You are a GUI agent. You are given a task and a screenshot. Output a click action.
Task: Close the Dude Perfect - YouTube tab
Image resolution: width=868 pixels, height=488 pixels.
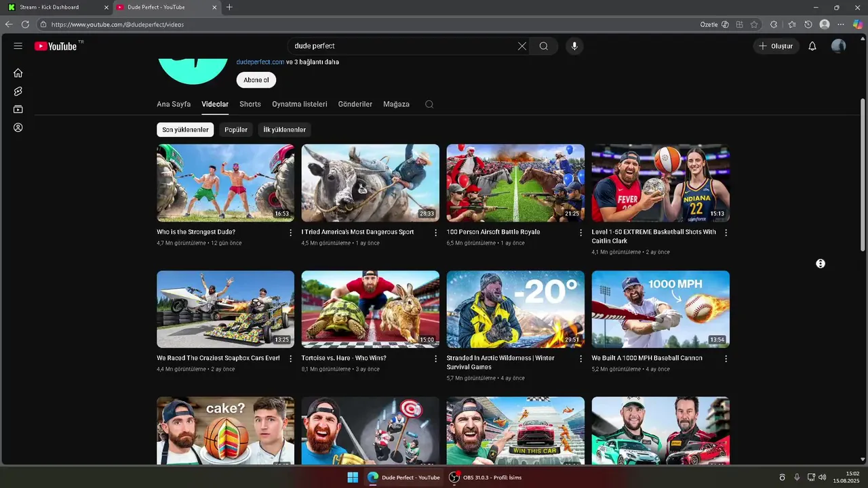point(214,7)
